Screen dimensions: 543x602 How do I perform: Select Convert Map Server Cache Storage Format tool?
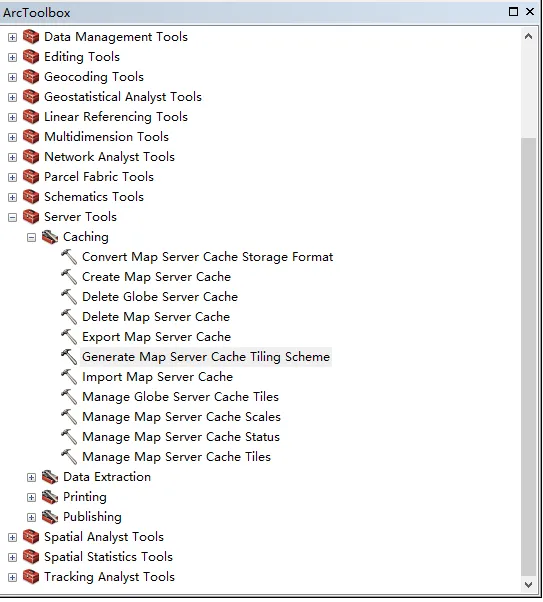point(207,257)
